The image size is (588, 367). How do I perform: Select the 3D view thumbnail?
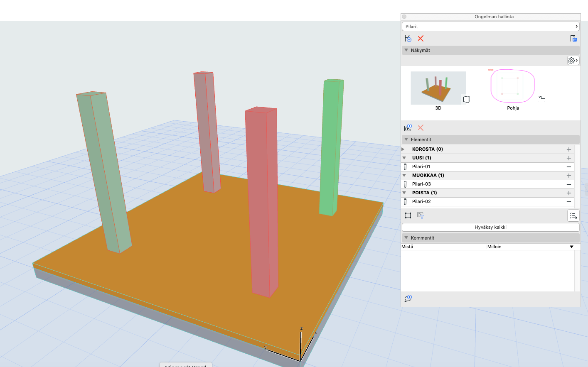click(x=438, y=88)
